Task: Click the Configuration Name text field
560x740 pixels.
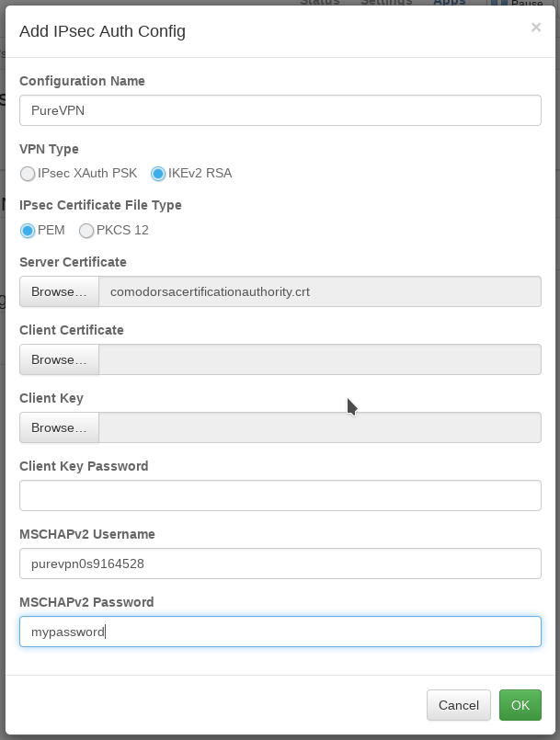Action: click(x=280, y=110)
